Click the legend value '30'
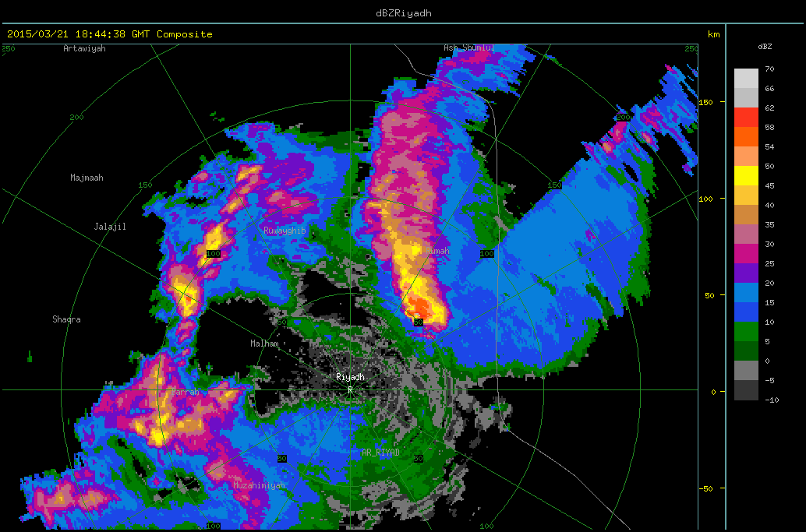806x532 pixels. point(769,245)
